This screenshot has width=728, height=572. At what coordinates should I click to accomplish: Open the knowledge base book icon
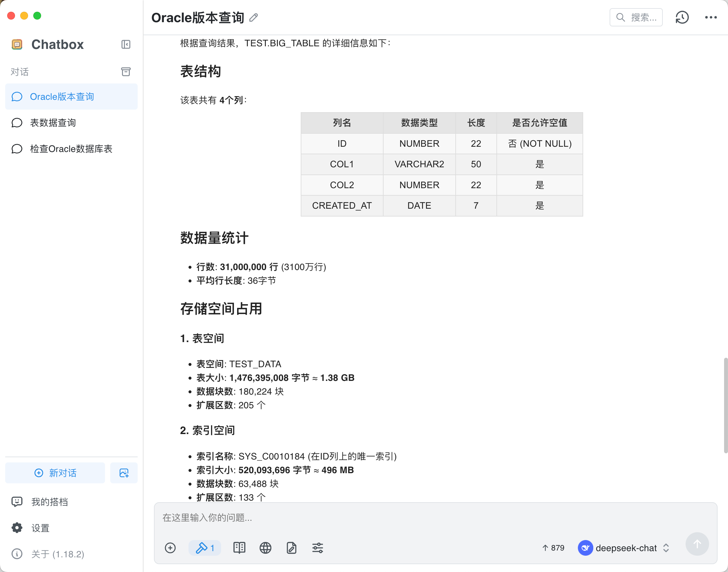(239, 548)
